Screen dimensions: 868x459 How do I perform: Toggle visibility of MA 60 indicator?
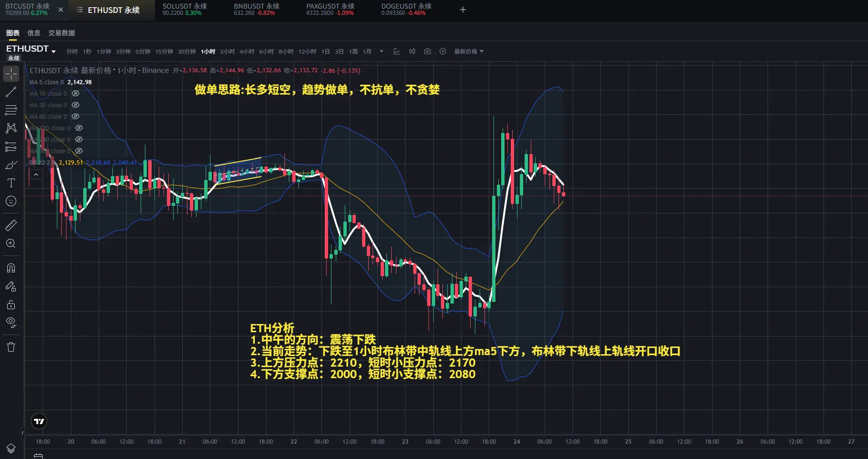[x=76, y=117]
